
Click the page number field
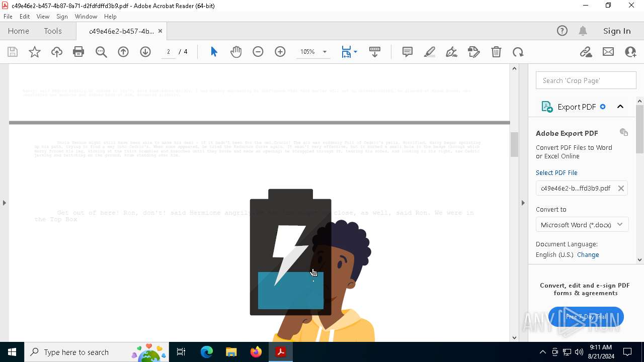point(169,52)
